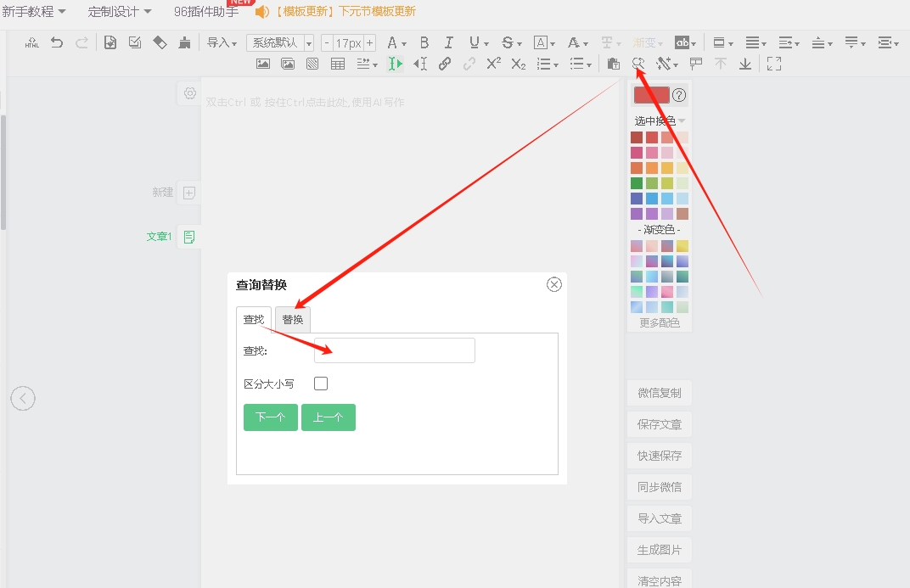
Task: Apply italic text formatting
Action: (x=449, y=42)
